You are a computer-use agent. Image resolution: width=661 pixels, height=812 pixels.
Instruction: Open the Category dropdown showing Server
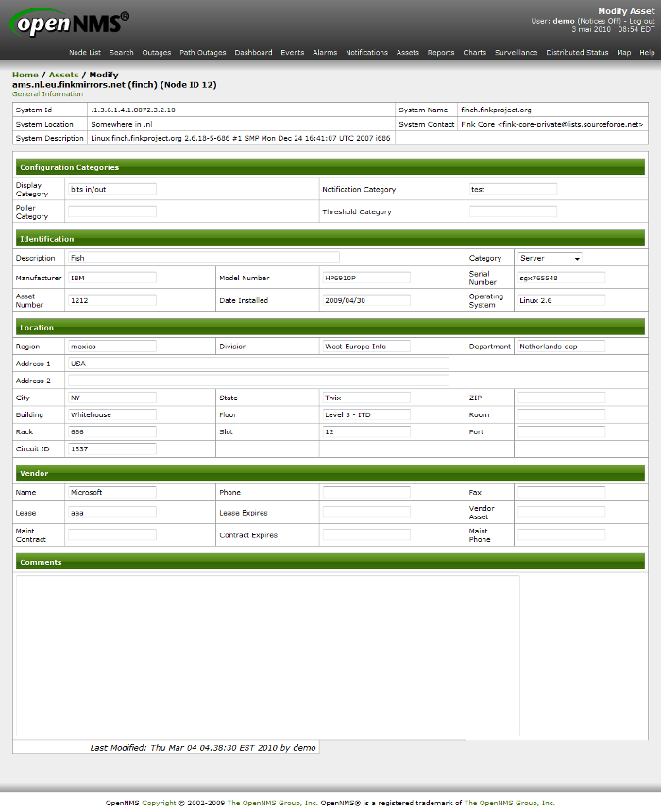(x=550, y=258)
